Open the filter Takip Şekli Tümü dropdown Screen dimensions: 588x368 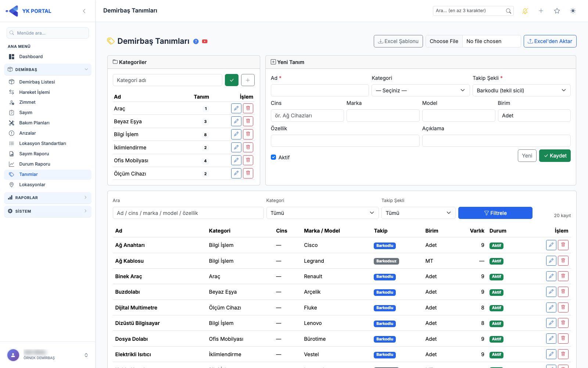pyautogui.click(x=419, y=213)
